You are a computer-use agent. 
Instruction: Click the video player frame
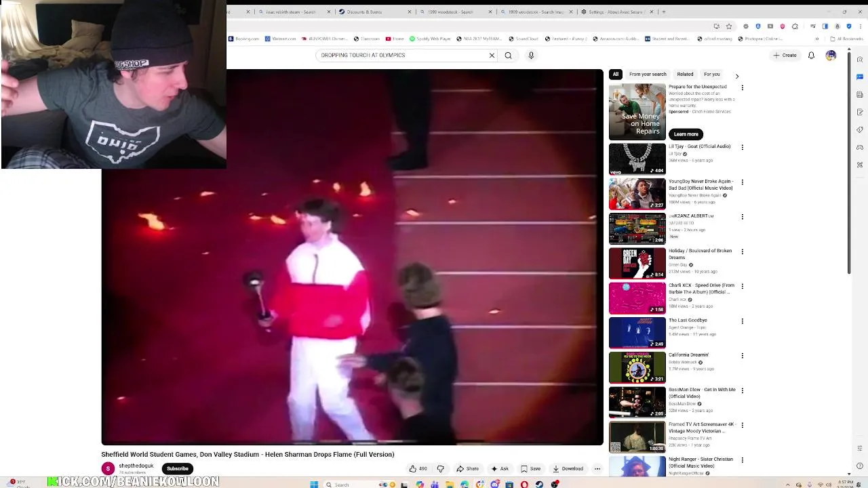point(352,257)
